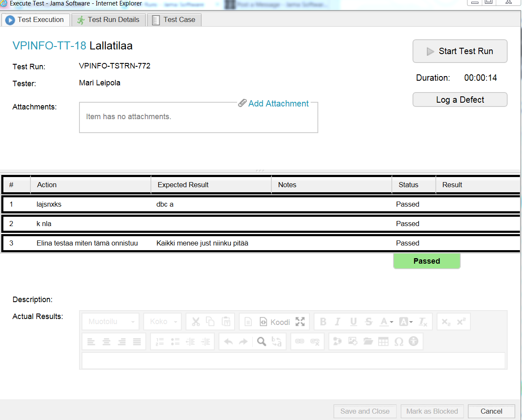Viewport: 522px width, 420px height.
Task: Center align text
Action: [x=107, y=341]
